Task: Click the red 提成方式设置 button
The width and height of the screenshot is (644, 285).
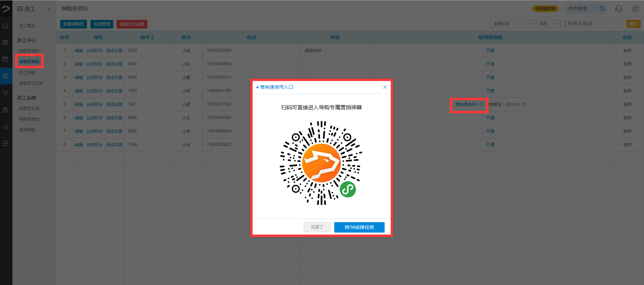Action: click(x=132, y=24)
